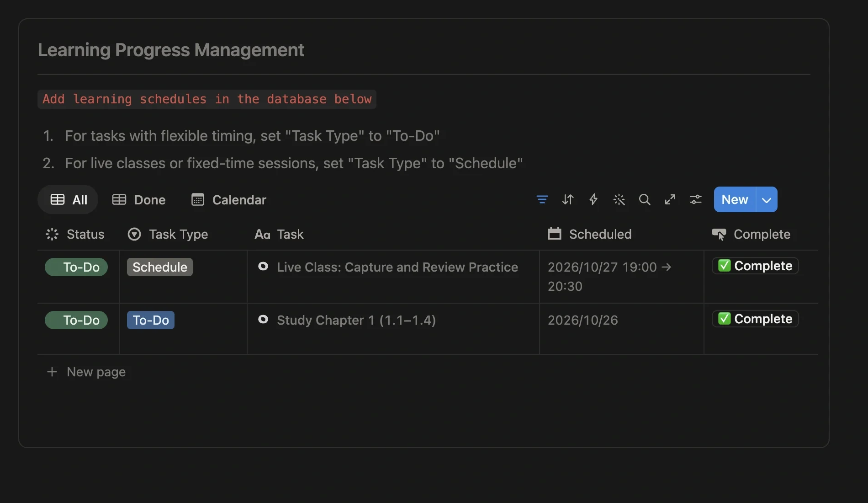Open Status dropdown for Live Class row

[76, 267]
